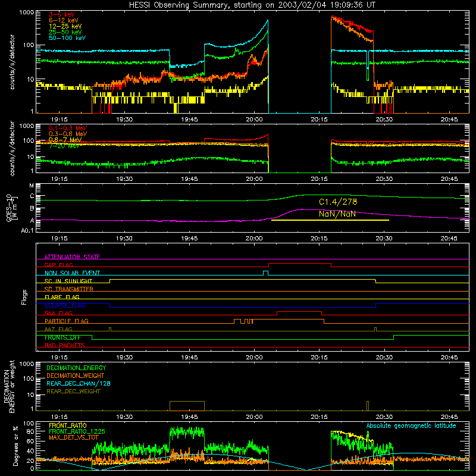Select the AAZ_FLAG label
Viewport: 476px width, 476px height.
click(x=58, y=329)
